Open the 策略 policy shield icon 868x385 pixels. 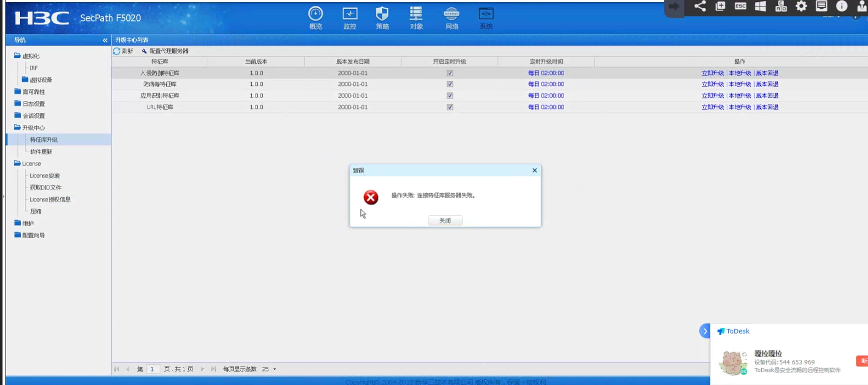coord(382,14)
